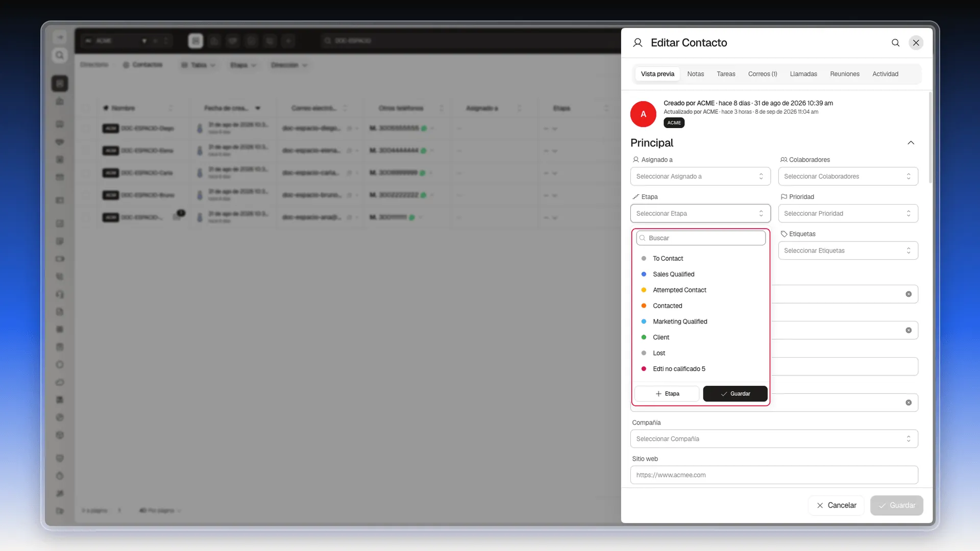Click the blue dot beside Sales Qualified
The image size is (980, 551).
644,274
